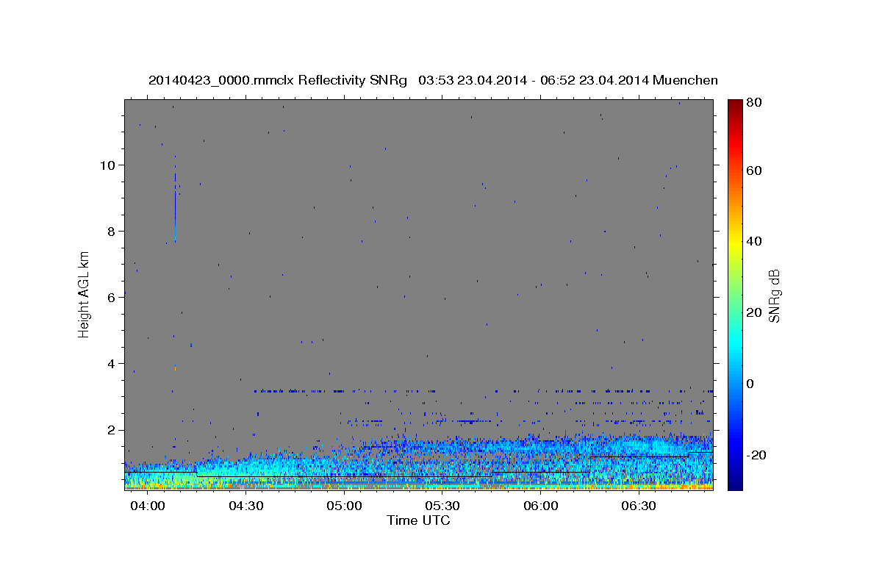Click the height tick label 2
This screenshot has height=588, width=882.
(112, 429)
